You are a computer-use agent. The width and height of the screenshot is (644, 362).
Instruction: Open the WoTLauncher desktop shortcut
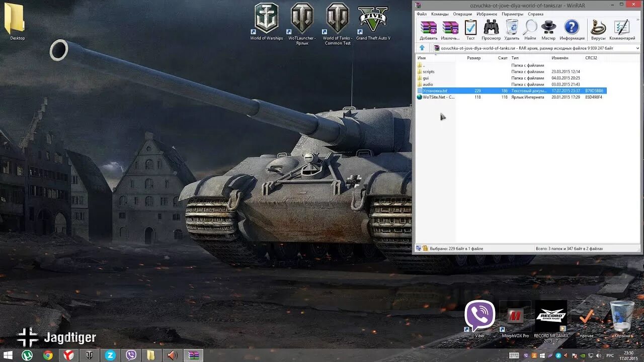(302, 24)
